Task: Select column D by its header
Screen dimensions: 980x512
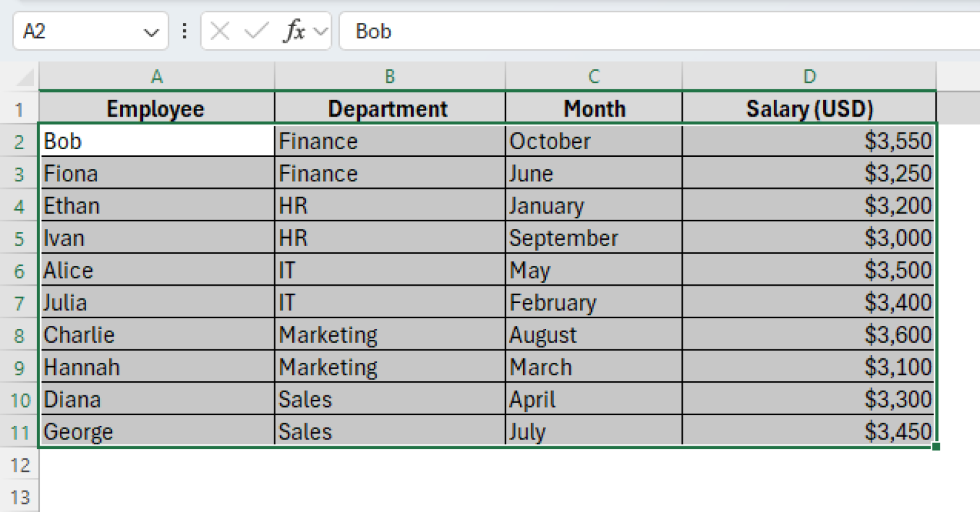Action: (809, 75)
